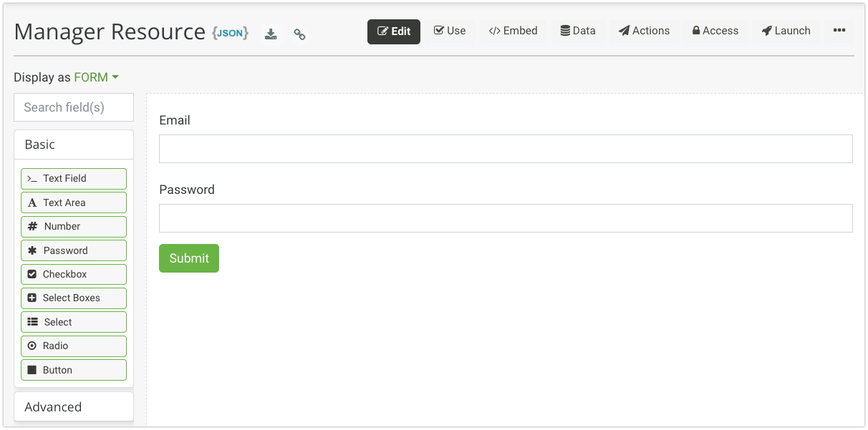
Task: Select the Checkbox component
Action: (x=74, y=275)
